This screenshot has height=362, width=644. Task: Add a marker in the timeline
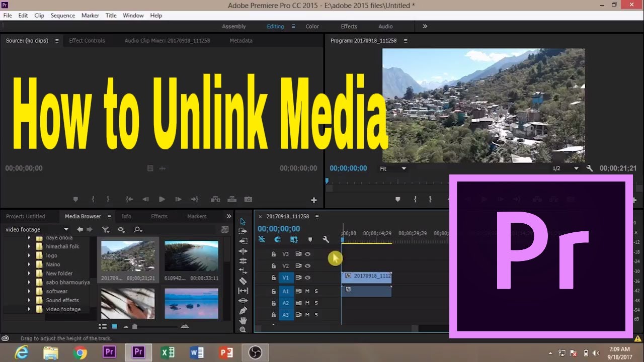tap(310, 239)
